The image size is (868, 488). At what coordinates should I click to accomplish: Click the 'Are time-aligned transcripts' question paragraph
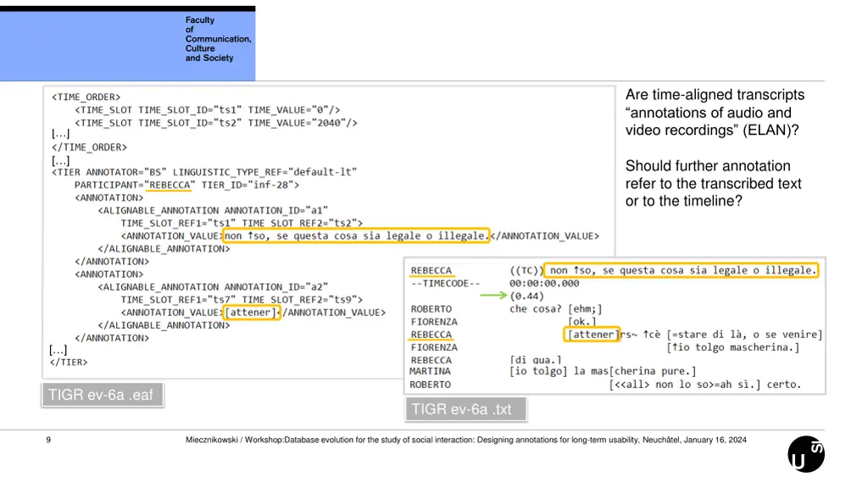coord(715,113)
